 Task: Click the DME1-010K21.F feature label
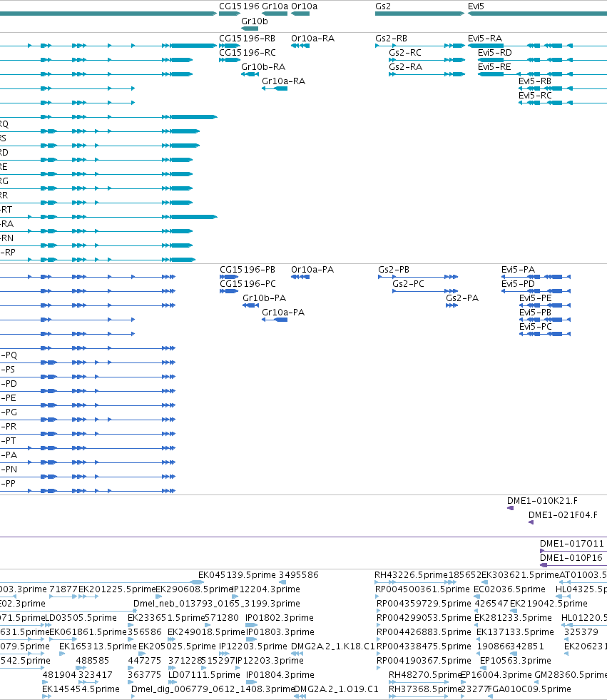click(x=542, y=501)
